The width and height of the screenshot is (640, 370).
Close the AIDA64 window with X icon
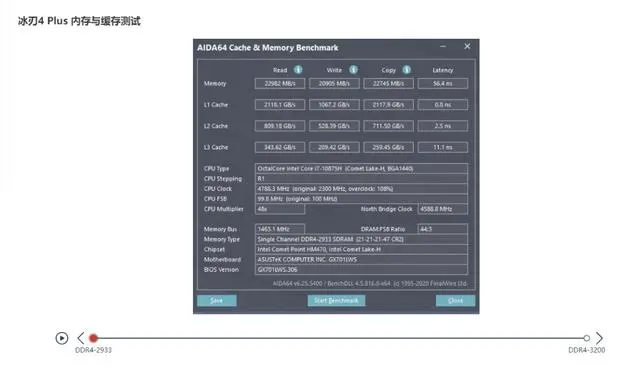(467, 47)
